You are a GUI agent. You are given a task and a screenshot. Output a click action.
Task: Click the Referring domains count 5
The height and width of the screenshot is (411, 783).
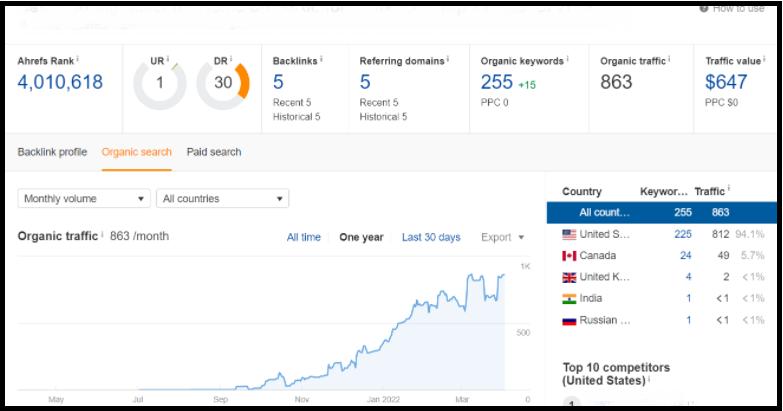click(x=365, y=82)
